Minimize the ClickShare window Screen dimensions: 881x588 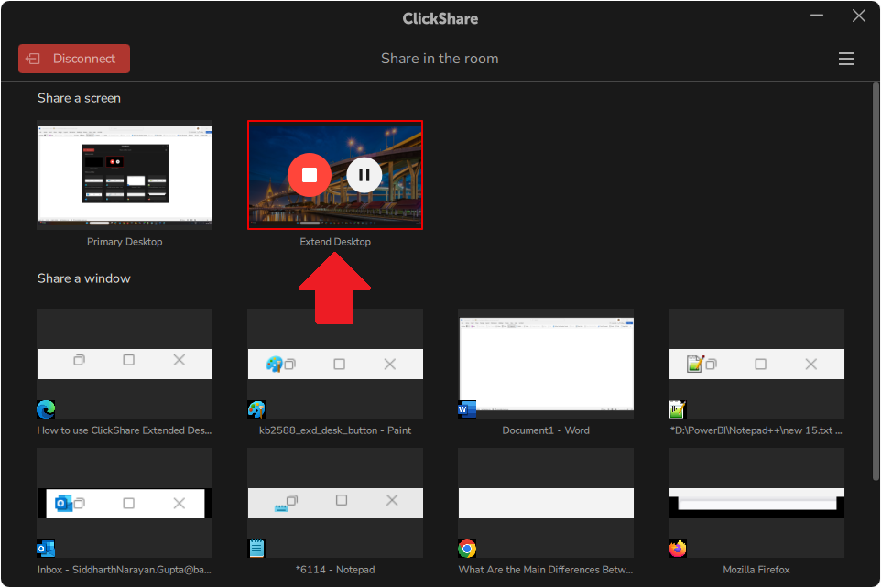(x=817, y=16)
